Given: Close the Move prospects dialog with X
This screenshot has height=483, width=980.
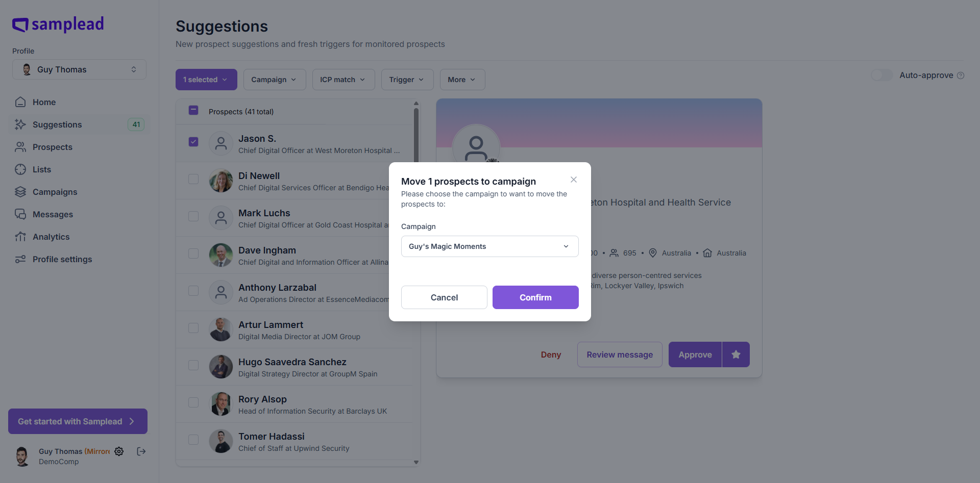Looking at the screenshot, I should coord(574,180).
